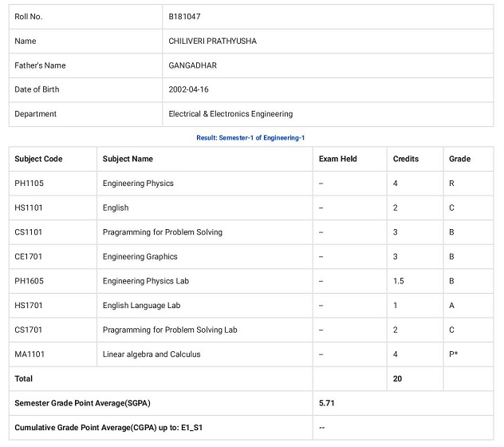The height and width of the screenshot is (447, 504).
Task: Select the total credits value 20
Action: [398, 378]
